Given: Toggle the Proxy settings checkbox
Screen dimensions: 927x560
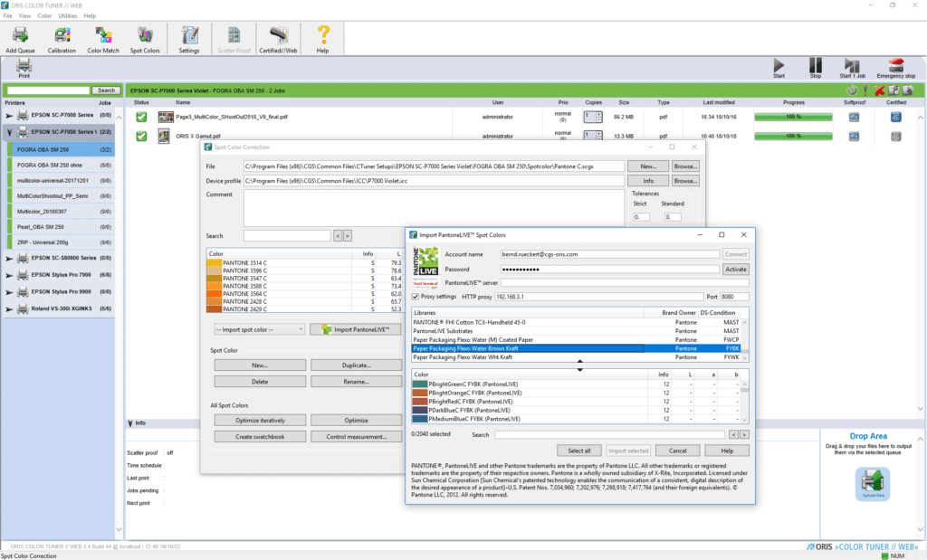Looking at the screenshot, I should 416,297.
